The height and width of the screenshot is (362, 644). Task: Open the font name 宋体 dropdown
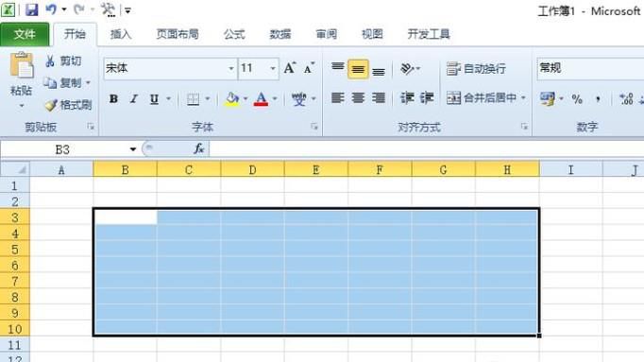(231, 68)
